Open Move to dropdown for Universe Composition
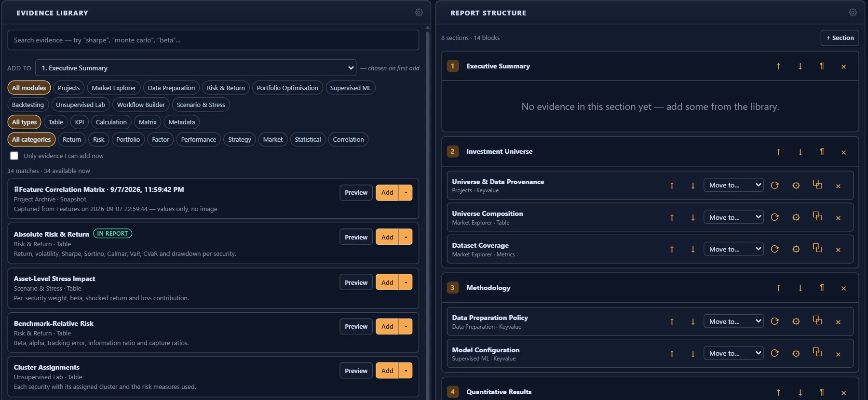 (x=733, y=217)
